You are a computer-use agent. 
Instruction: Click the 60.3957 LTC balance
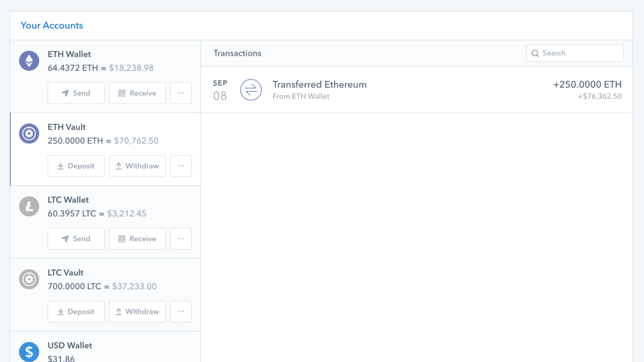coord(72,214)
